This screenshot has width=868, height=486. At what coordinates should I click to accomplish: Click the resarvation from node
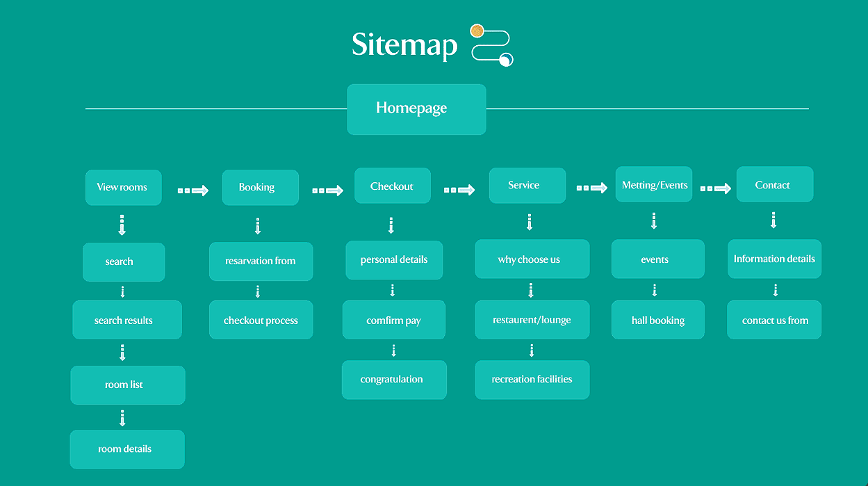pos(261,261)
